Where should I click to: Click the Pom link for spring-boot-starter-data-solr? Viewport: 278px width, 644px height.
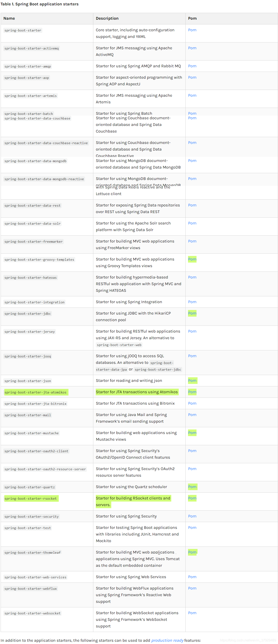coord(192,223)
